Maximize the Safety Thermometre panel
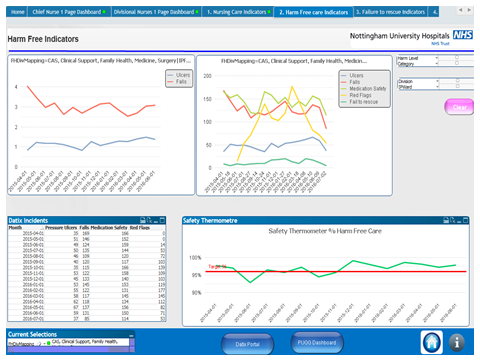 [466, 220]
